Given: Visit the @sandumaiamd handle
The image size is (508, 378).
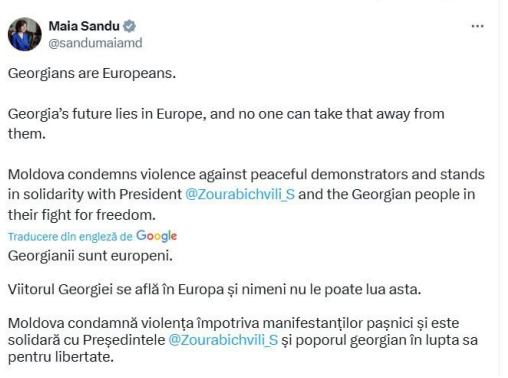Looking at the screenshot, I should click(x=95, y=43).
